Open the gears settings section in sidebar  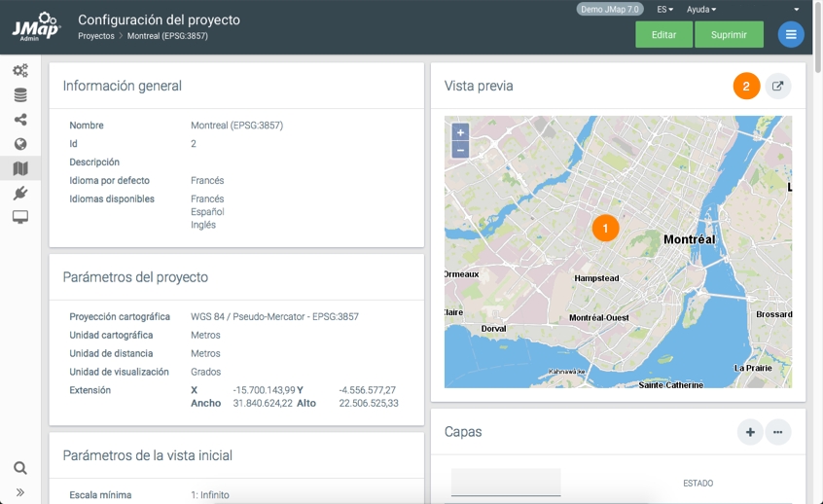[x=20, y=71]
